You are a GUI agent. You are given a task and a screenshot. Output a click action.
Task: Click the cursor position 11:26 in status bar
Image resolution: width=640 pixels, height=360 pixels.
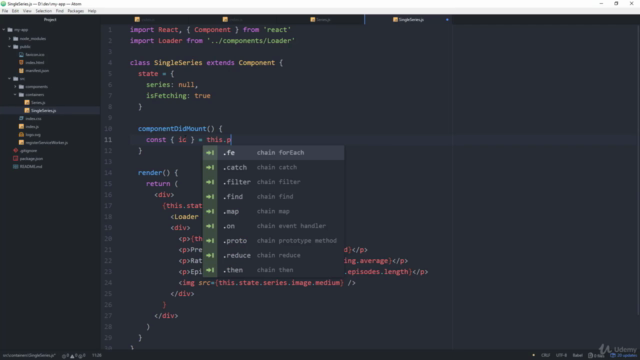point(97,356)
